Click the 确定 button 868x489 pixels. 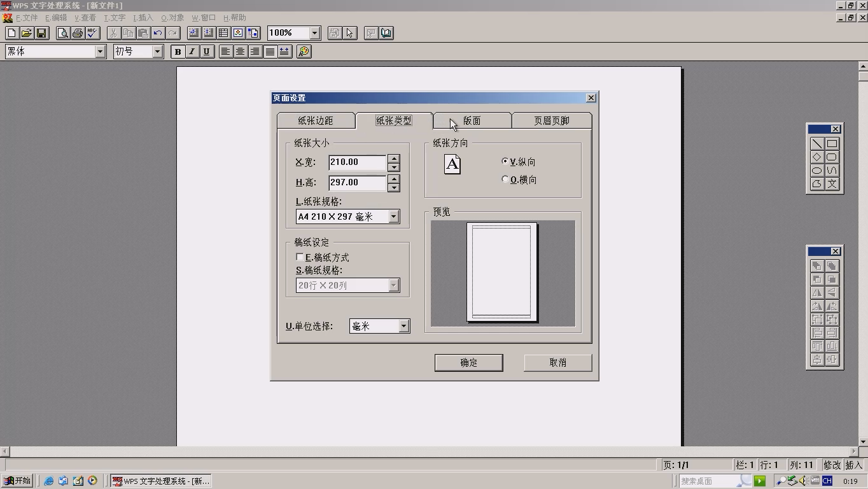coord(469,363)
